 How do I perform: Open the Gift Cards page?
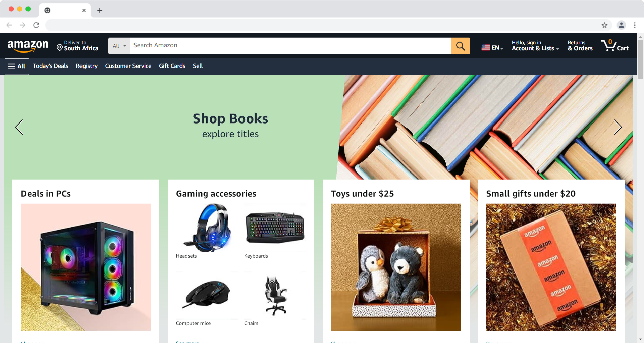click(172, 66)
